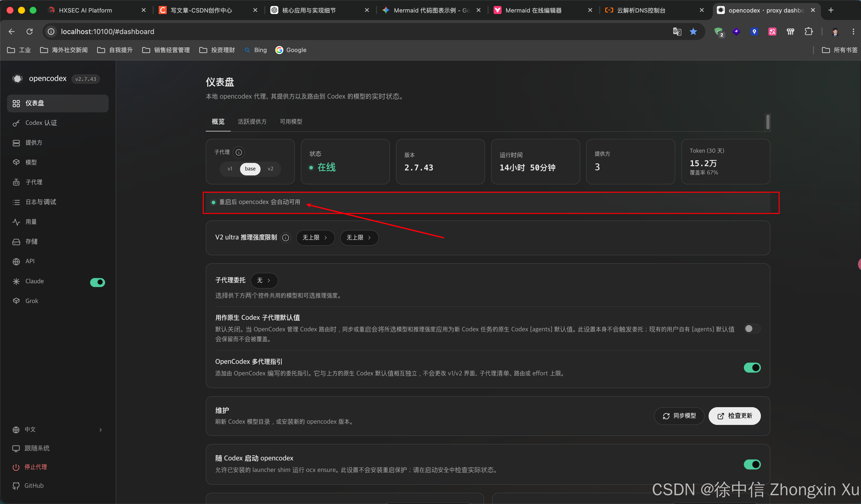Open the 销售经营管理 bookmarks folder
Viewport: 861px width, 504px height.
tap(166, 50)
